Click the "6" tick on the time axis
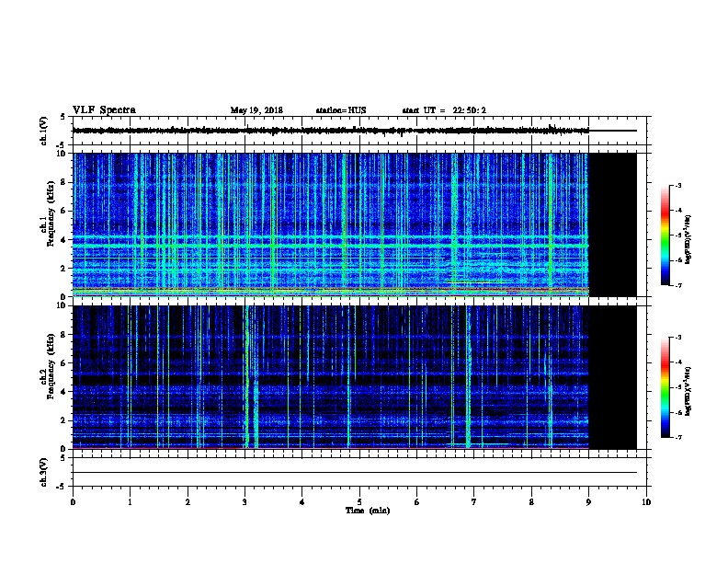The height and width of the screenshot is (563, 728). coord(416,501)
